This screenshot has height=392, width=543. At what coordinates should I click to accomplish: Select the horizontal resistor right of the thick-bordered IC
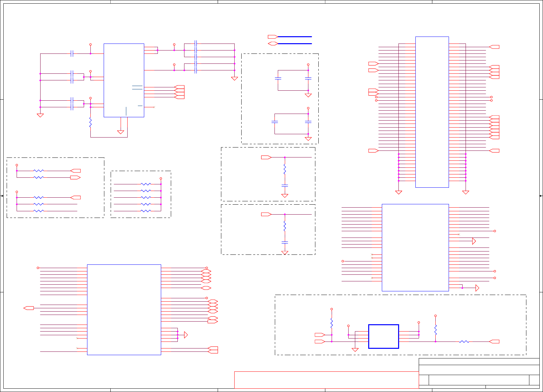point(464,342)
